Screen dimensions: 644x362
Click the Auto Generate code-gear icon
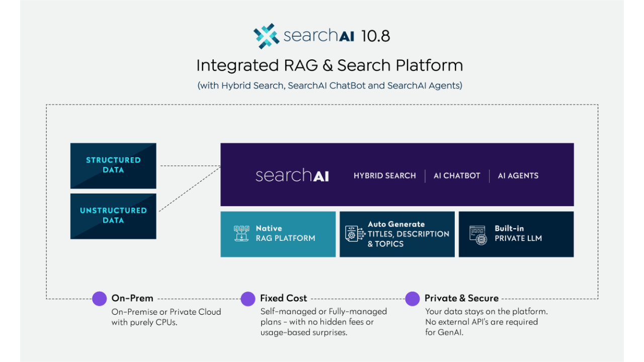[x=355, y=234]
